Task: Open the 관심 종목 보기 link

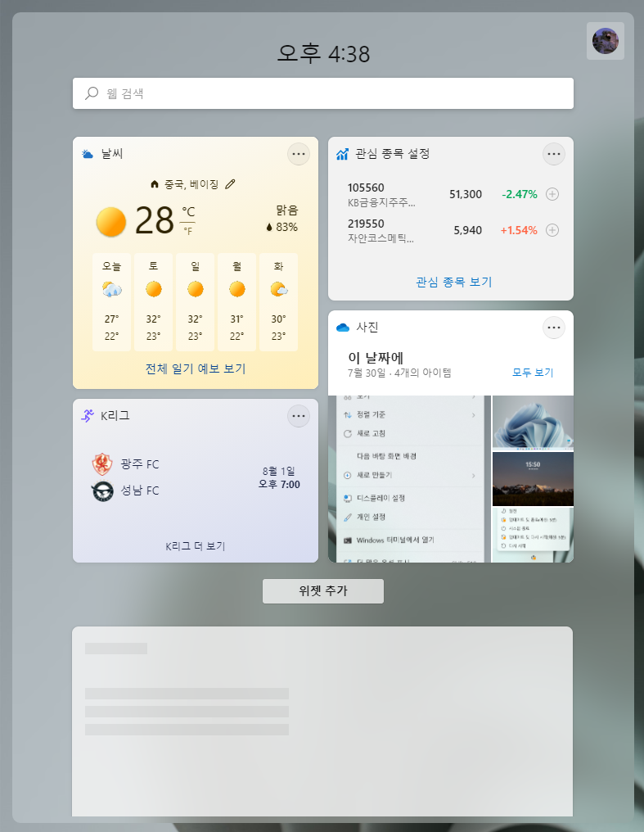Action: tap(453, 282)
